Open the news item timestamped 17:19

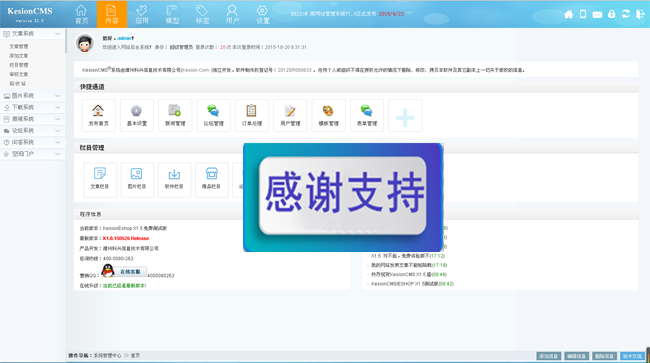click(x=409, y=265)
